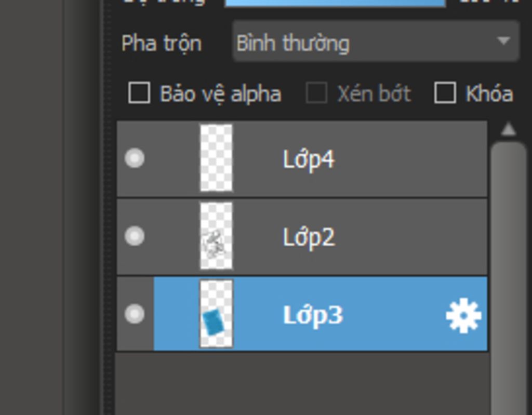This screenshot has width=532, height=415.
Task: Select the Lớp2 sketch thumbnail
Action: (216, 236)
